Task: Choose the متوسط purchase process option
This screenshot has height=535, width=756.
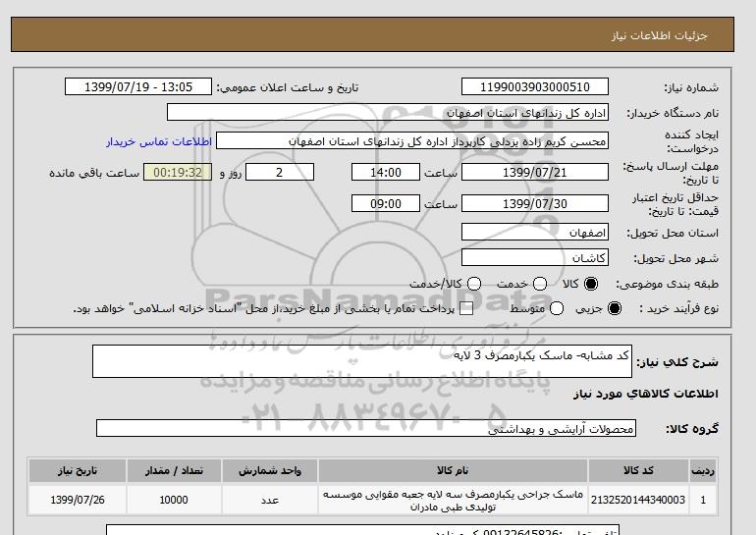Action: 557,308
